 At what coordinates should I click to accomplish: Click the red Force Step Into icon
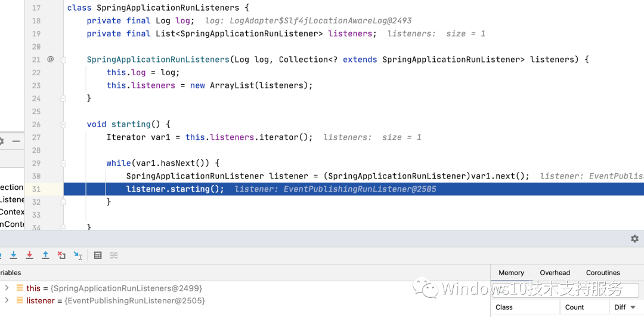point(30,256)
